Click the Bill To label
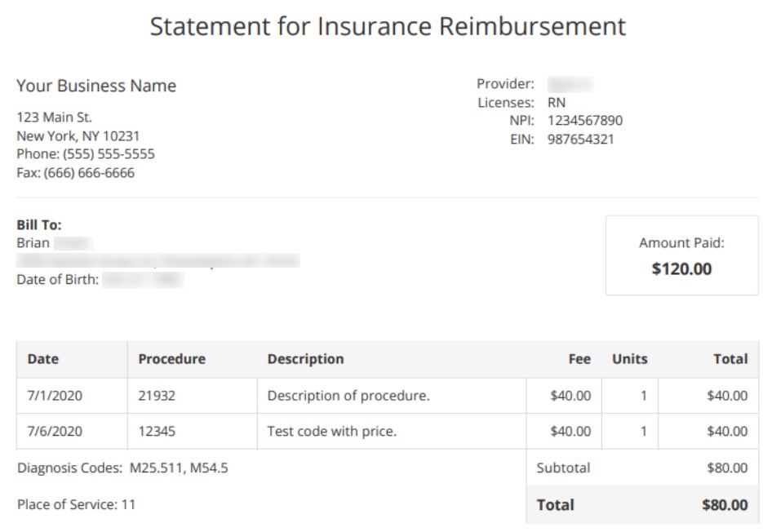Screen dimensions: 763x532 click(38, 225)
